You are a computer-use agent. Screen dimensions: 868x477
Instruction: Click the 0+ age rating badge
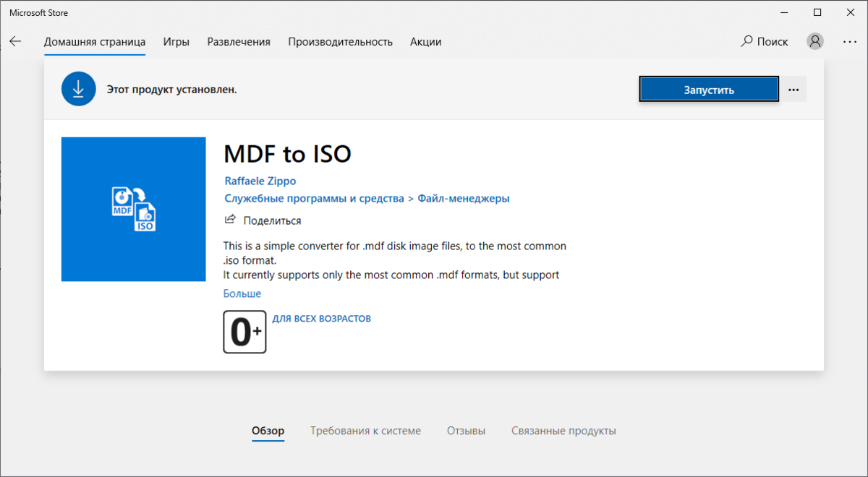(244, 332)
